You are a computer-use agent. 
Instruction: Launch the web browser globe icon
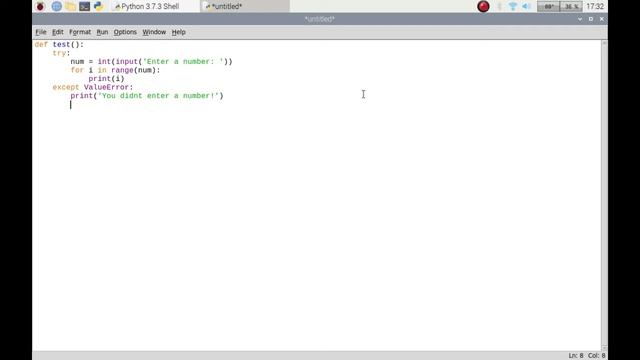pyautogui.click(x=57, y=7)
